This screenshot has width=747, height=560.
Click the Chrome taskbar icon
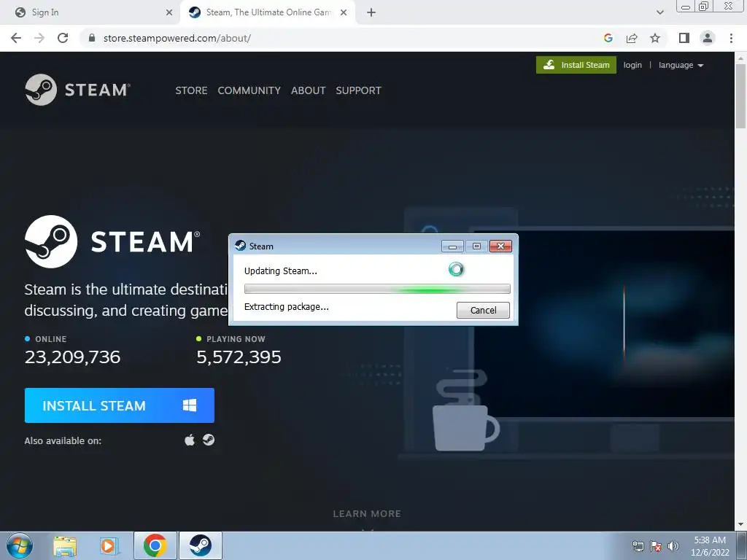point(155,545)
